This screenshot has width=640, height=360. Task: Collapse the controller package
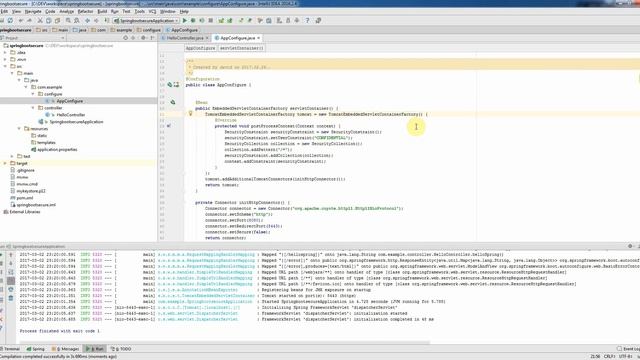point(33,108)
